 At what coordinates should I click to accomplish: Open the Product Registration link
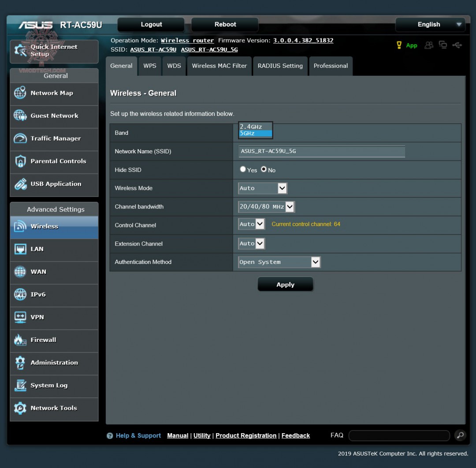pyautogui.click(x=245, y=435)
